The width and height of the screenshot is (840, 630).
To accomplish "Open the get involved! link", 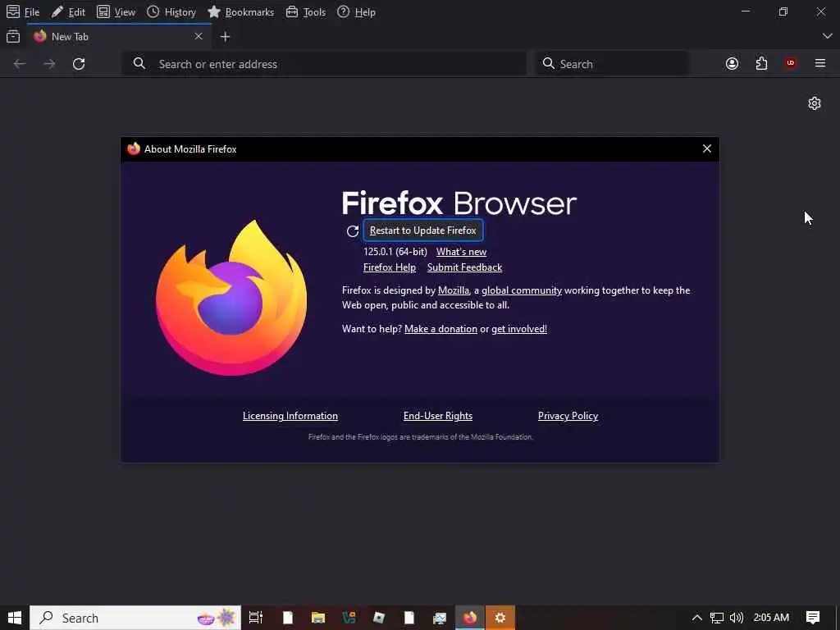I will [x=519, y=329].
